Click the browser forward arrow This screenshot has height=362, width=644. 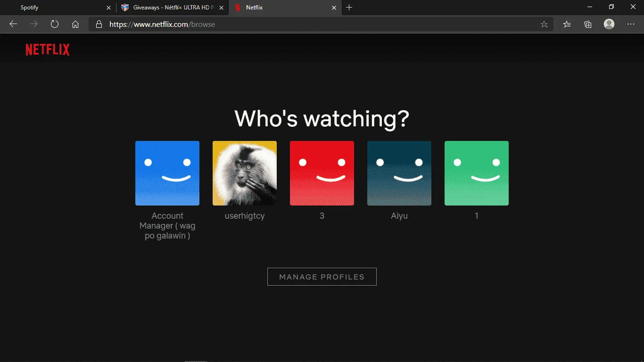pyautogui.click(x=34, y=24)
